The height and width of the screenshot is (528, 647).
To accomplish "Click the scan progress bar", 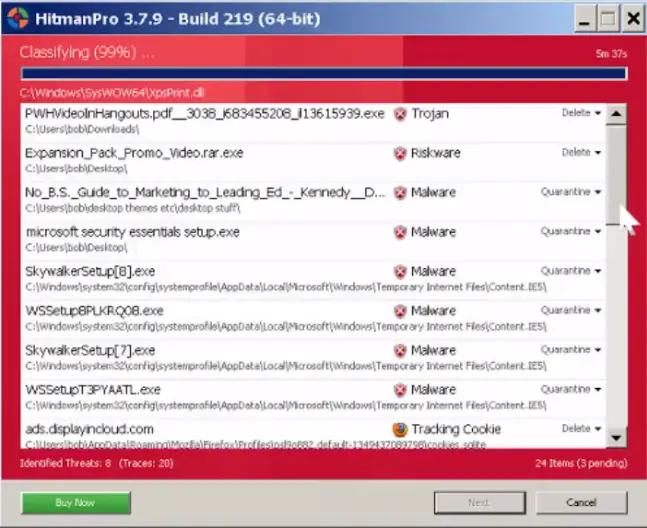I will [324, 74].
